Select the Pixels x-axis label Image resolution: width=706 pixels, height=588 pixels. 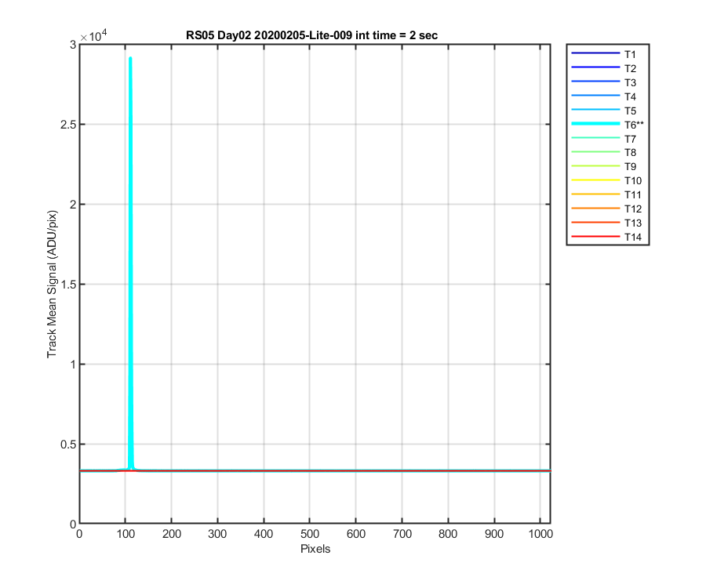[x=315, y=549]
